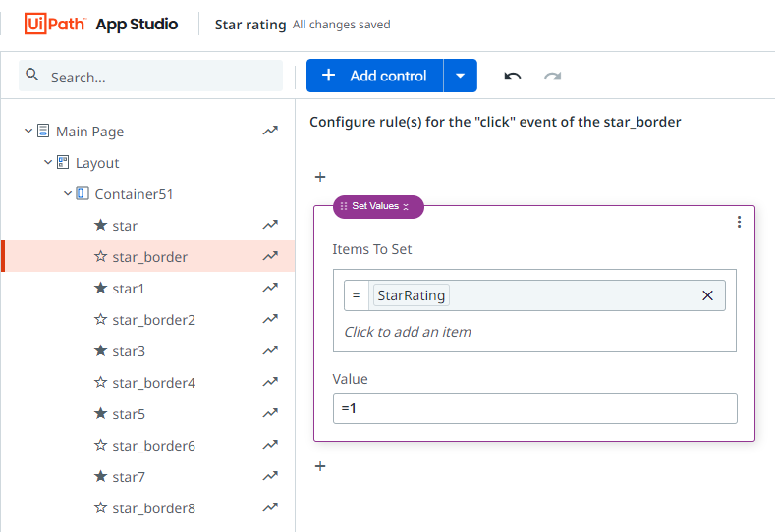Image resolution: width=775 pixels, height=532 pixels.
Task: Select star_border4 in the tree
Action: [x=153, y=383]
